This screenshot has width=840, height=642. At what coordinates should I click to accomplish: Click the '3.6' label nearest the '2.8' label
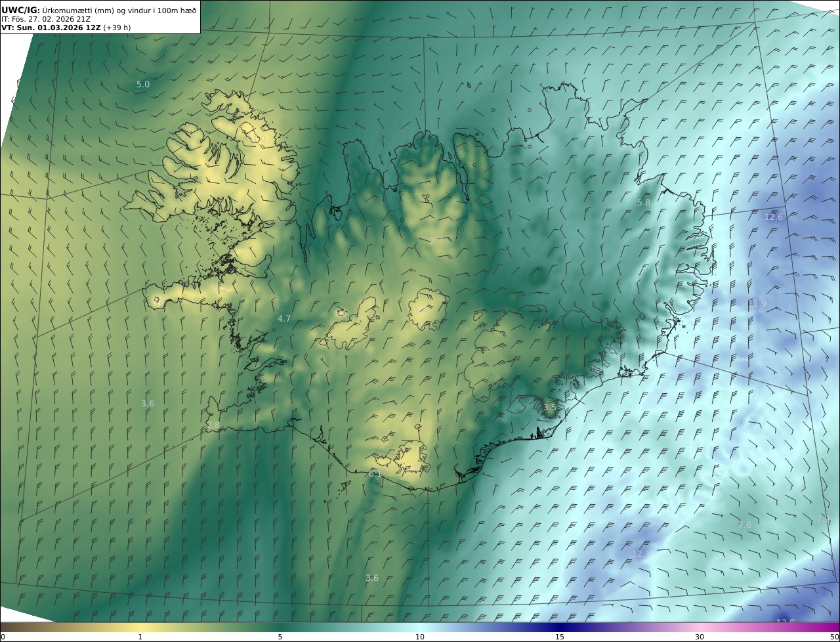tap(148, 404)
